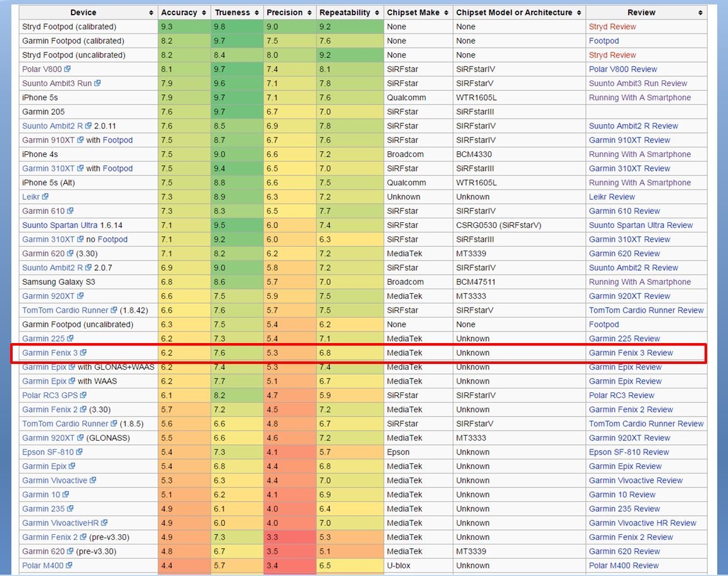Select chipset model BCM47511 cell

point(519,282)
